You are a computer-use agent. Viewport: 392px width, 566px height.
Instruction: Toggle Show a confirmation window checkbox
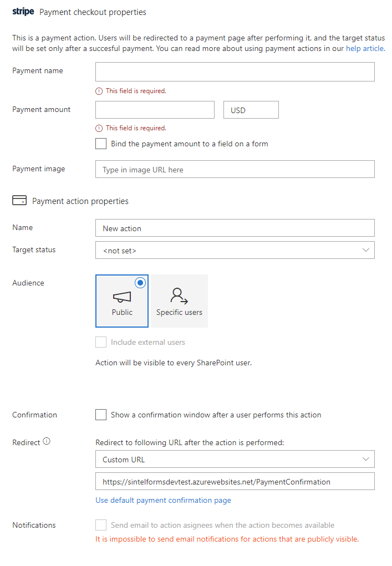pyautogui.click(x=101, y=415)
